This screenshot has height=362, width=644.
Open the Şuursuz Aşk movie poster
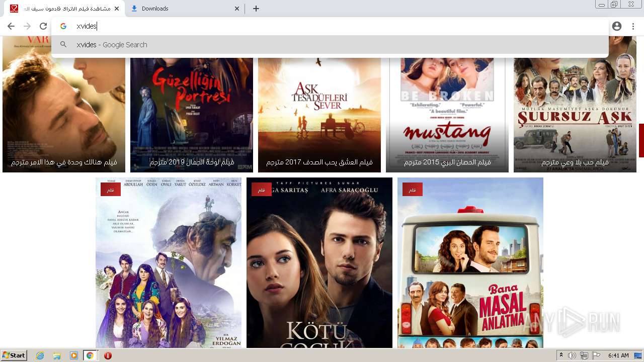[575, 104]
